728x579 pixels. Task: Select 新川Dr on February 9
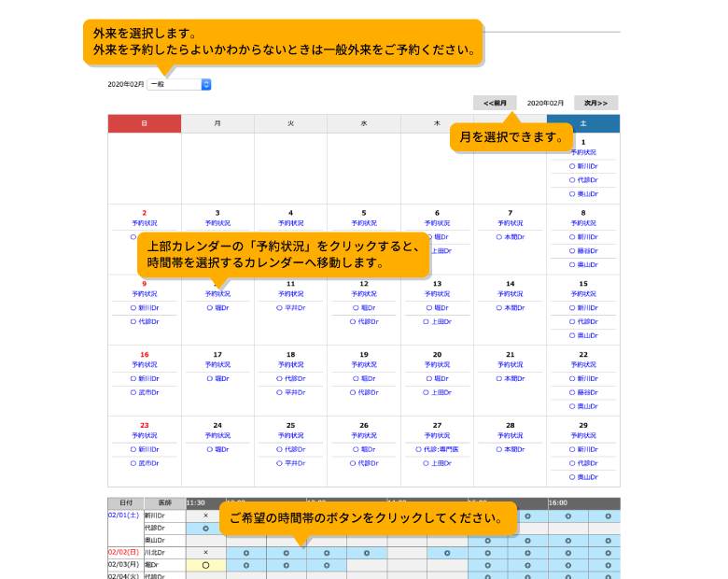(x=145, y=308)
